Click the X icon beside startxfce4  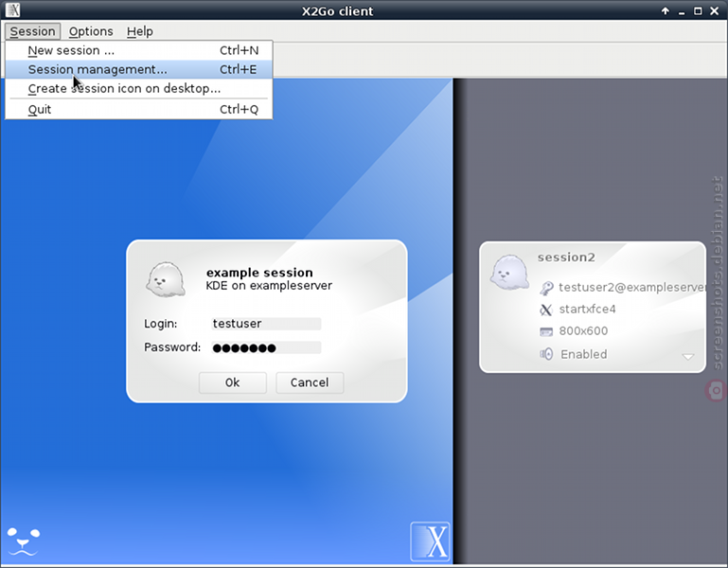546,310
